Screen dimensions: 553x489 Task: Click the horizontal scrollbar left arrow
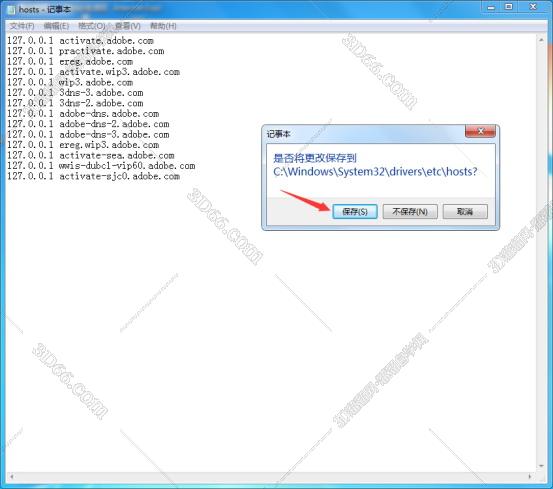pyautogui.click(x=12, y=477)
